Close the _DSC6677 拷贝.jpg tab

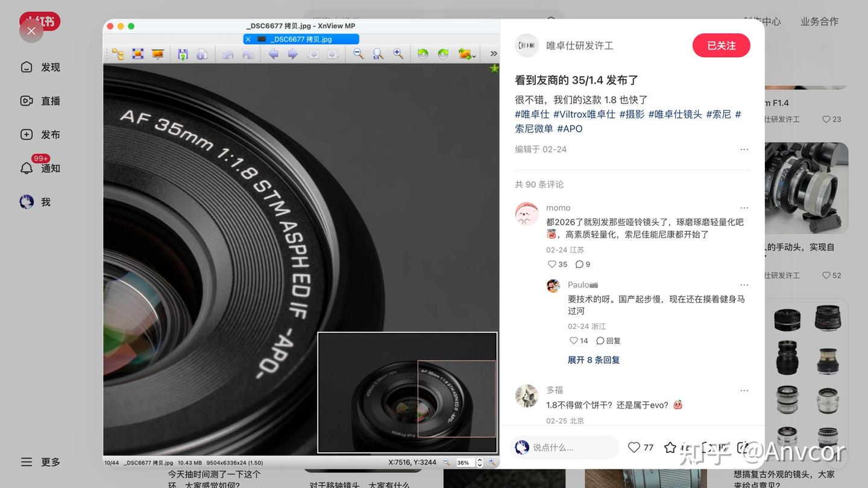[248, 39]
